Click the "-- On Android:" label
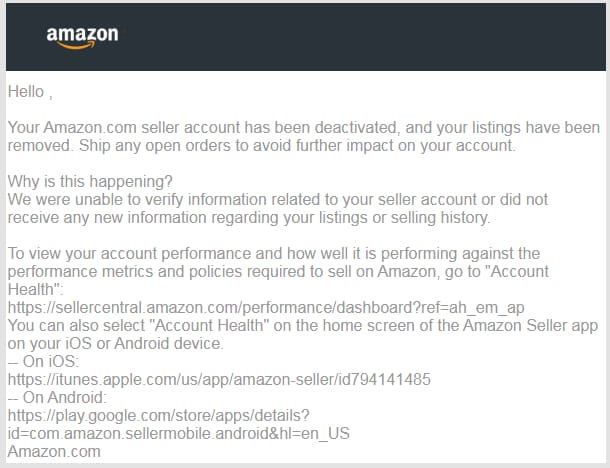 point(57,397)
